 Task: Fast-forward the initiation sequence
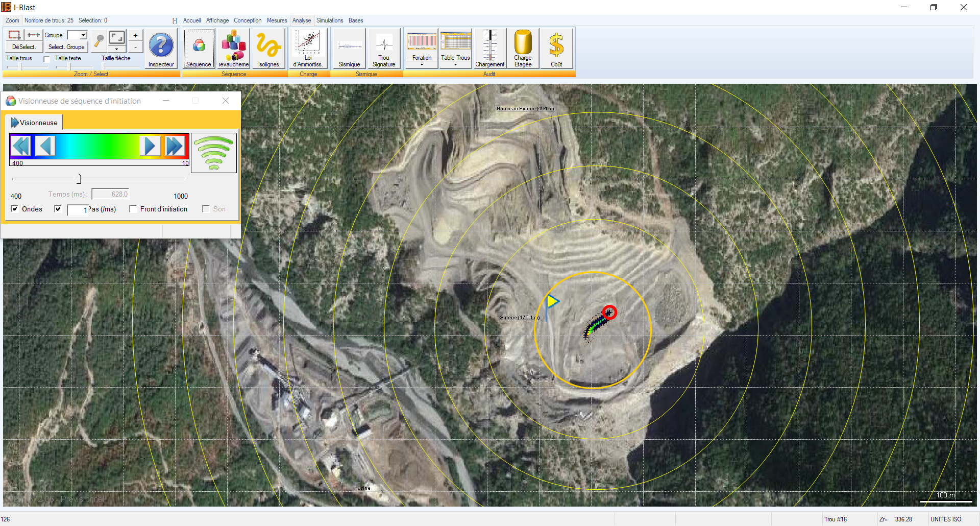175,146
